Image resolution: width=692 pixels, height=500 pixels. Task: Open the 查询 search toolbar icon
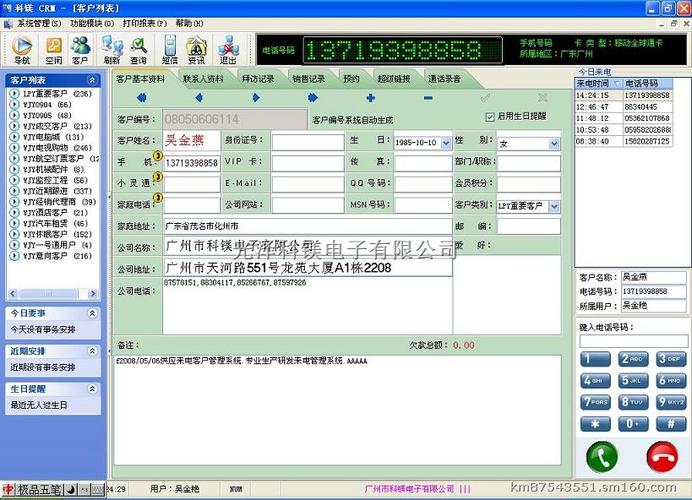click(139, 50)
